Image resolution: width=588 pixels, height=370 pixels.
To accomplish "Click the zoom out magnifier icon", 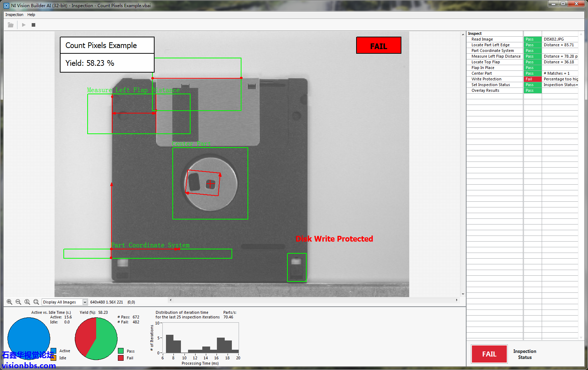I will point(18,302).
